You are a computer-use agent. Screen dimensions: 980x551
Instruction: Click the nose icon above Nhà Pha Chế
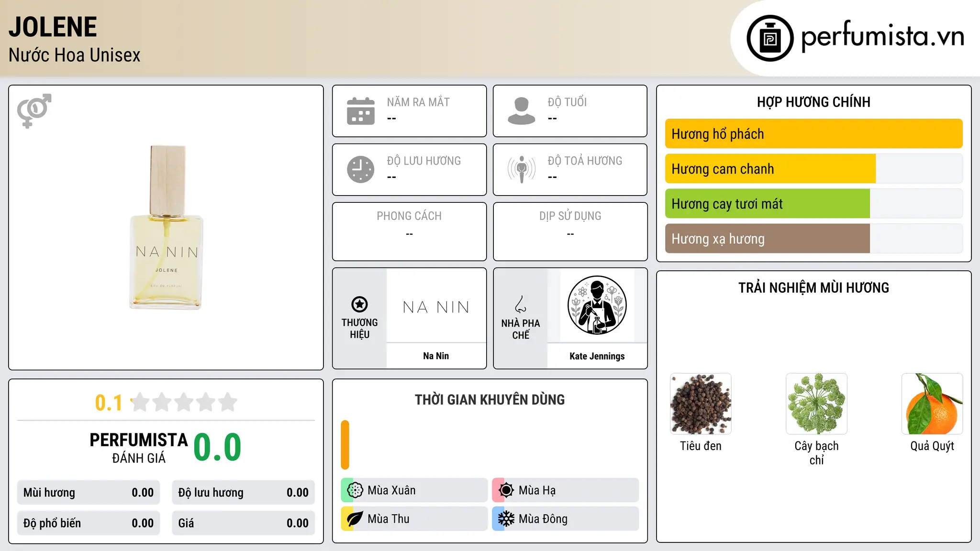point(521,304)
